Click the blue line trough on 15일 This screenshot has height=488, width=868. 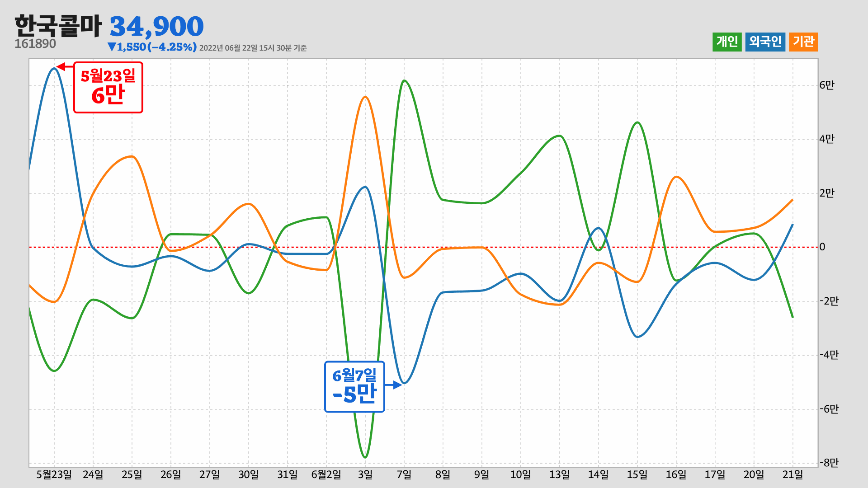click(x=637, y=337)
